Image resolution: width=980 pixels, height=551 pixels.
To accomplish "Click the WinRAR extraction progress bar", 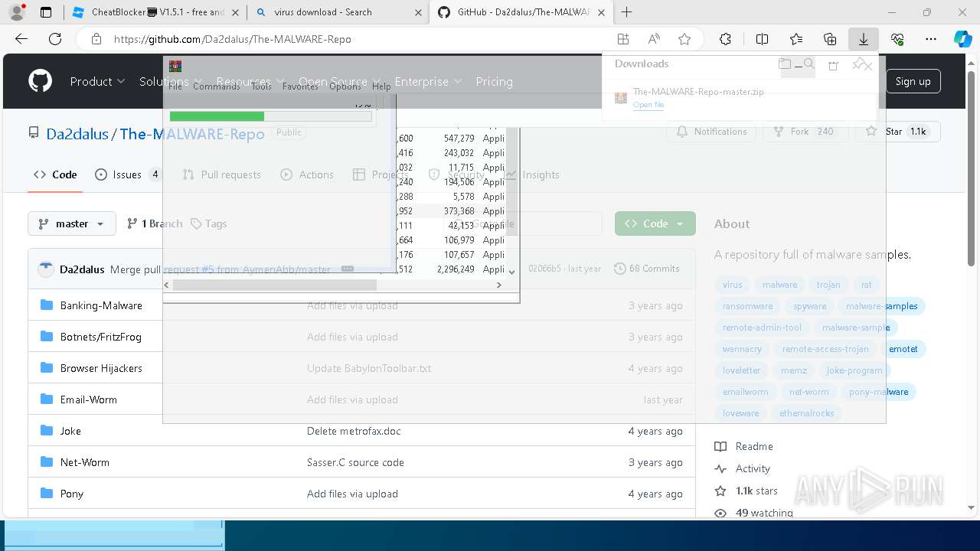I will (270, 116).
